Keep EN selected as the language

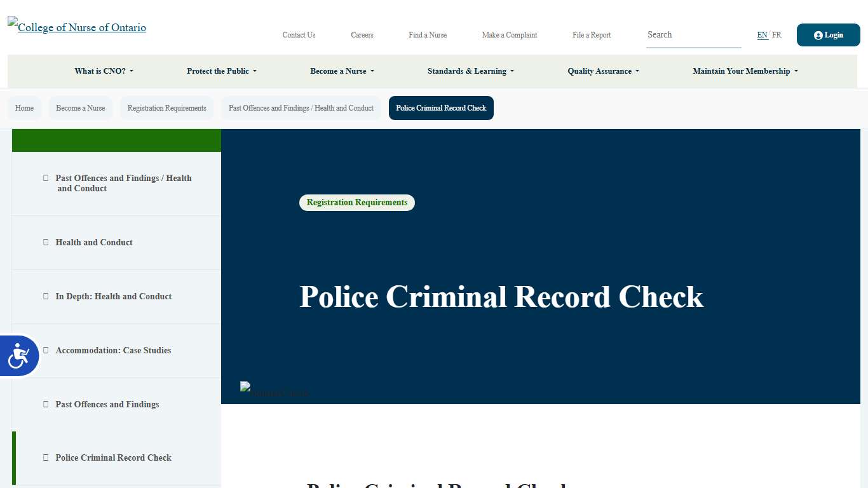point(762,35)
